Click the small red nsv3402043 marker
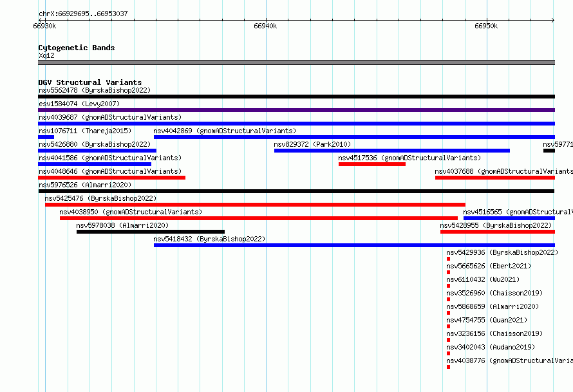This screenshot has width=573, height=392. click(x=448, y=353)
